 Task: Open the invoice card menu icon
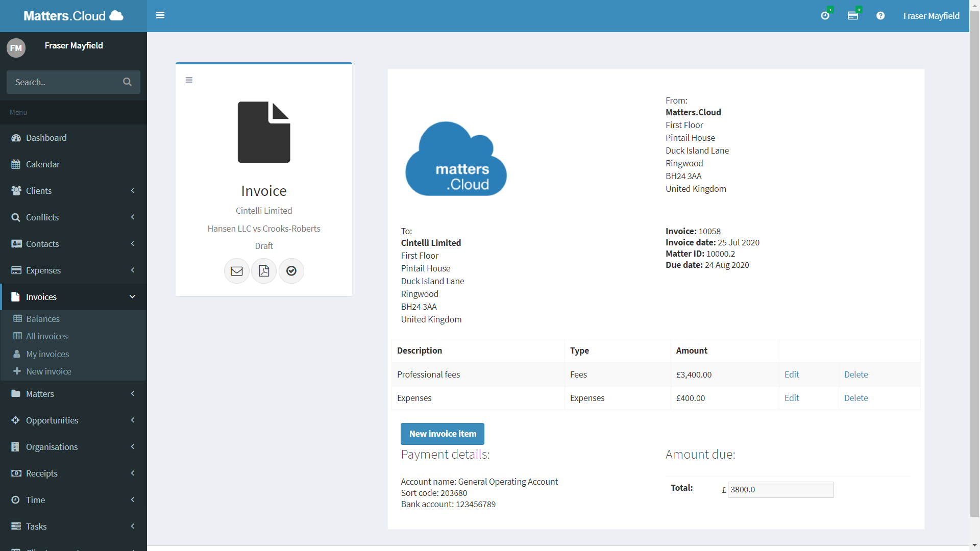(189, 80)
